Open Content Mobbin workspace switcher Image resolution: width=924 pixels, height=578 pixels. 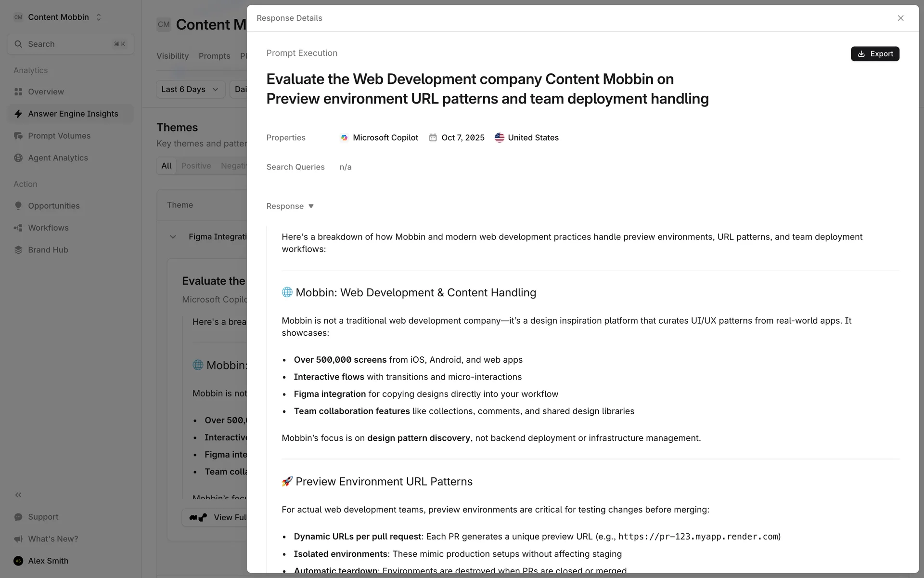[x=58, y=17]
